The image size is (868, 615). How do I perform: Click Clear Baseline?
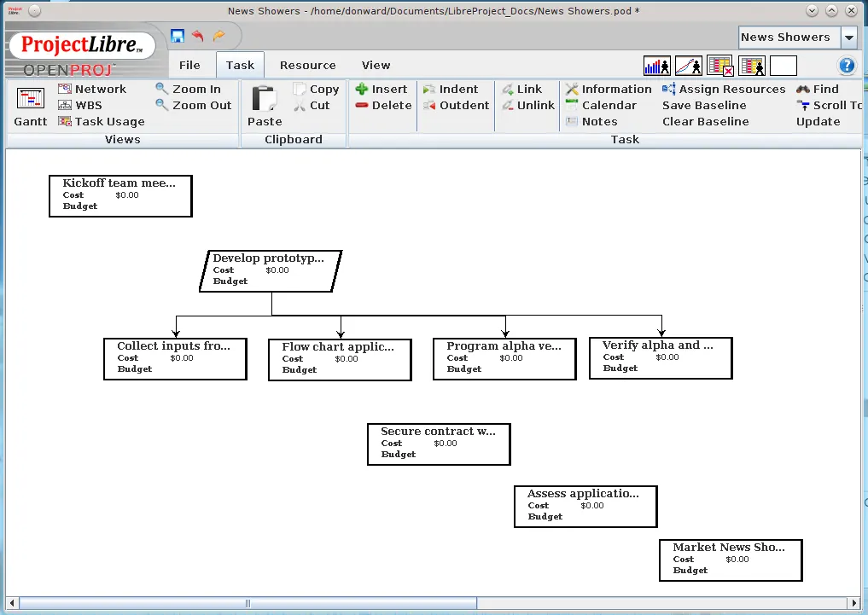pos(706,121)
